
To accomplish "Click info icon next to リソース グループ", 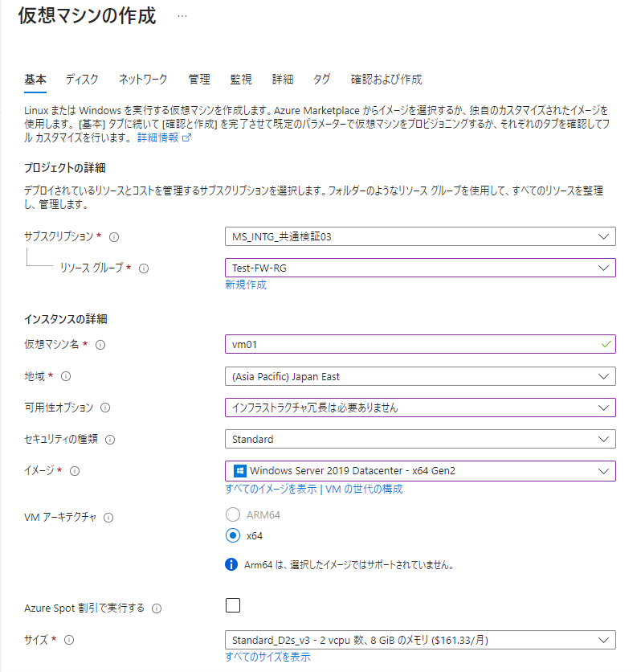I will [x=145, y=268].
